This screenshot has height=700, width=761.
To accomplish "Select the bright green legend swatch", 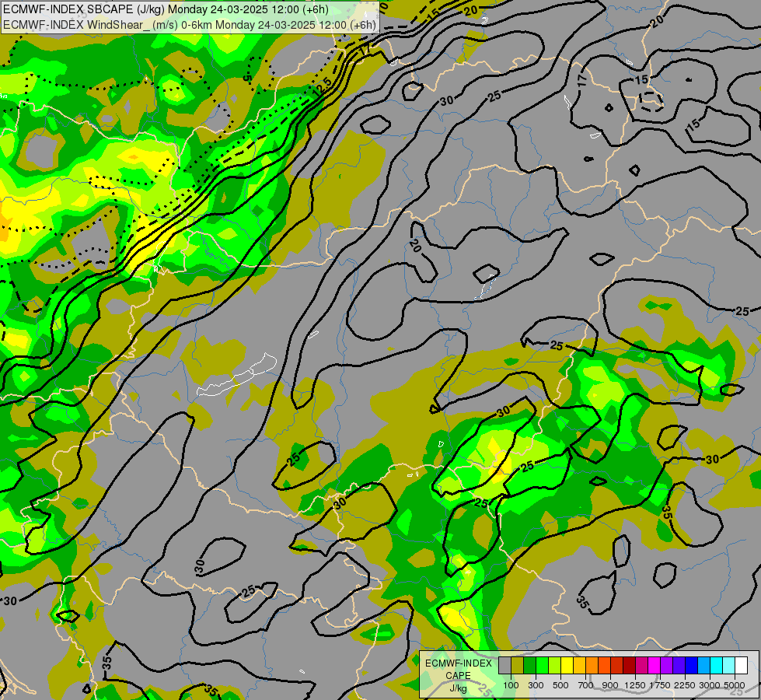I will [542, 666].
